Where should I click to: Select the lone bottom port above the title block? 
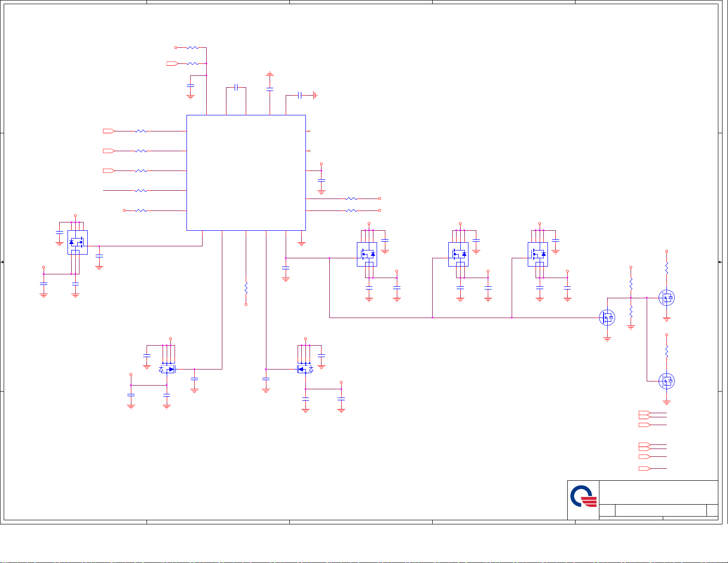tap(644, 468)
